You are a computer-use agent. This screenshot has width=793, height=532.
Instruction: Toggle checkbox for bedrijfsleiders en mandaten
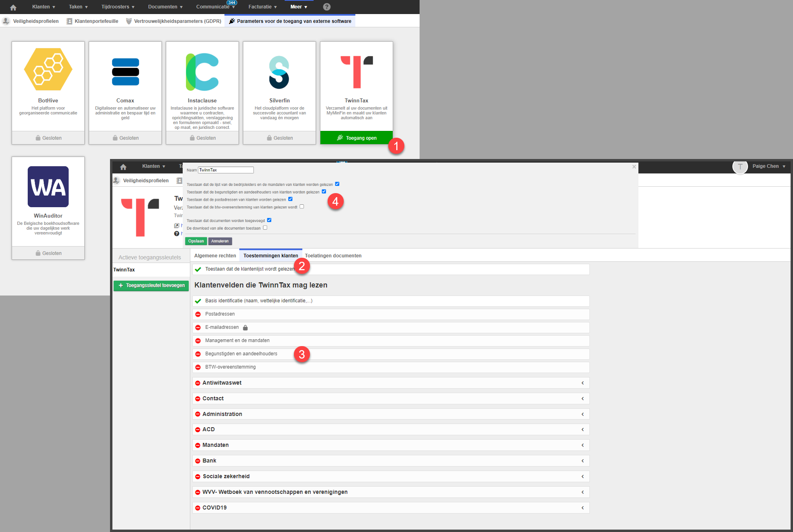point(337,184)
